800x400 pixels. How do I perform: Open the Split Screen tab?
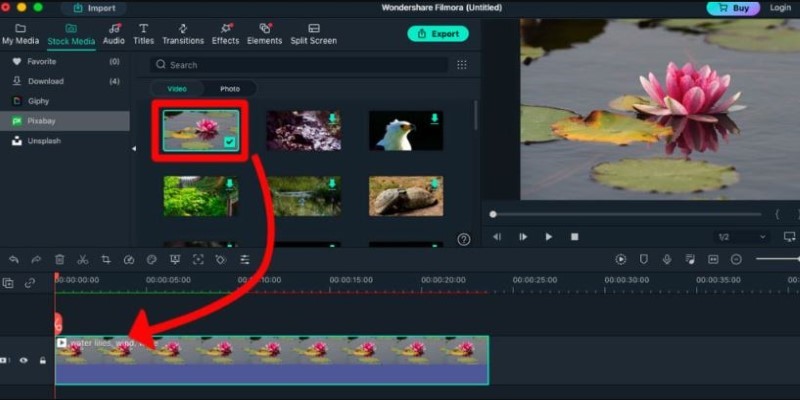[314, 34]
